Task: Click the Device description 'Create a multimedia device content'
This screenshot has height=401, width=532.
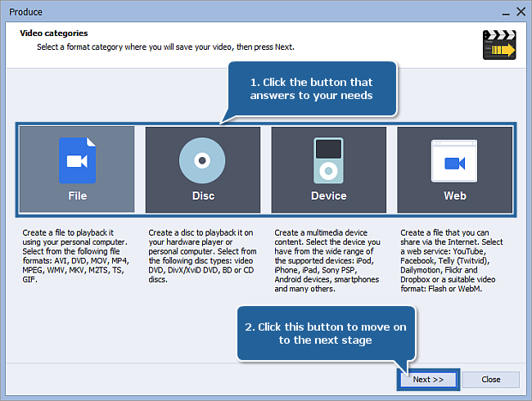Action: 327,260
